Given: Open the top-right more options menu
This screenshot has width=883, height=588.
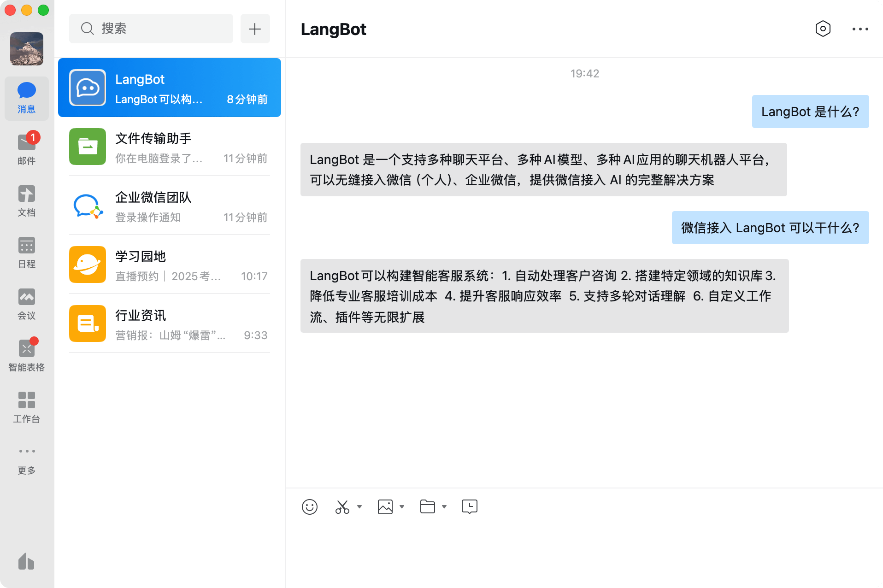Looking at the screenshot, I should point(860,29).
